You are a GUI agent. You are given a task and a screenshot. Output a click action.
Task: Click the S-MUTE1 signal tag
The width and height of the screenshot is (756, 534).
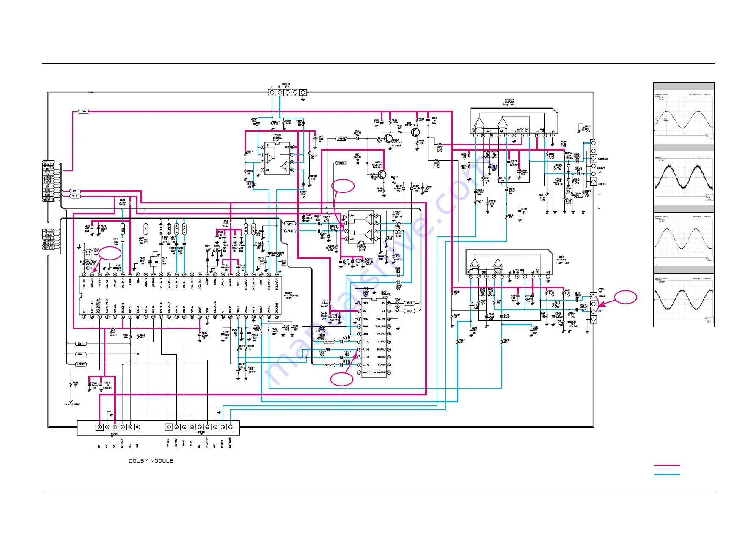pyautogui.click(x=341, y=163)
